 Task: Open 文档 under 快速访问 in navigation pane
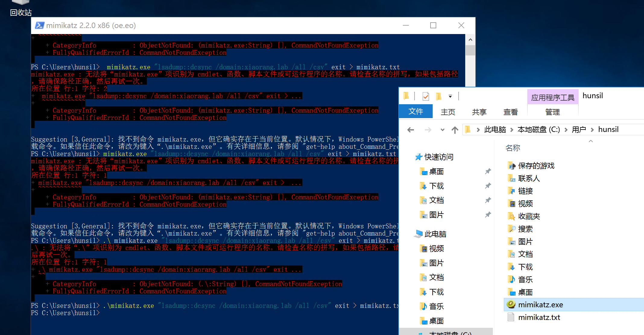432,200
